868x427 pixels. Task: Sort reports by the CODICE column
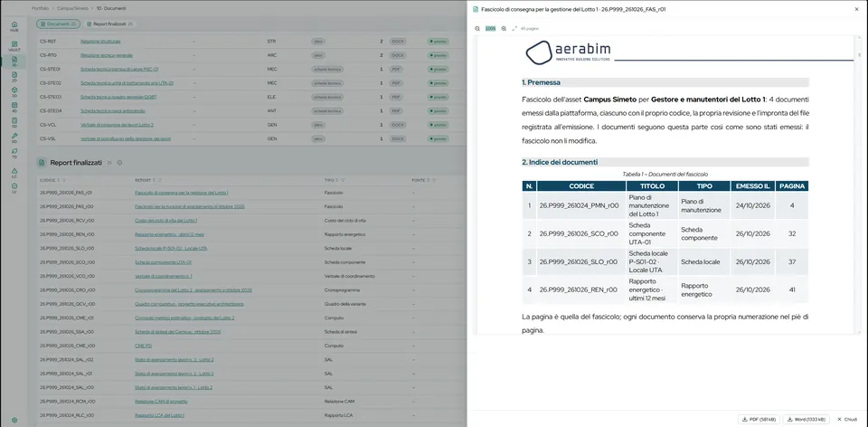click(x=58, y=180)
